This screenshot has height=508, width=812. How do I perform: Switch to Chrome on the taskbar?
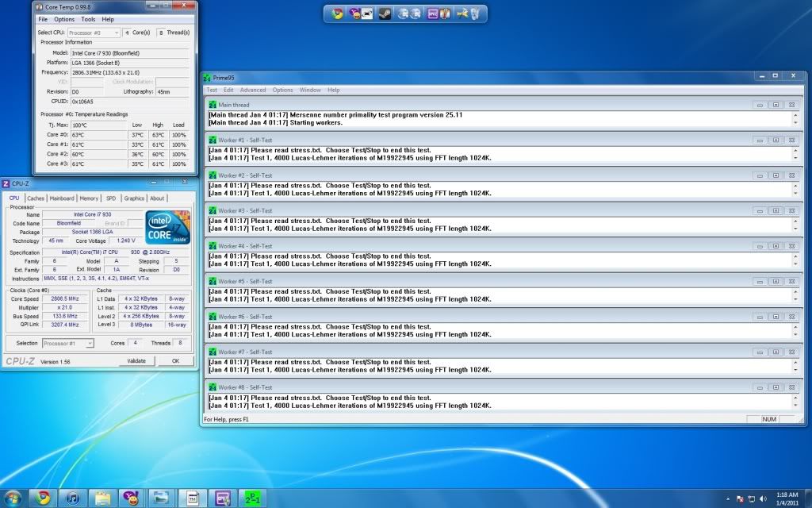[43, 498]
